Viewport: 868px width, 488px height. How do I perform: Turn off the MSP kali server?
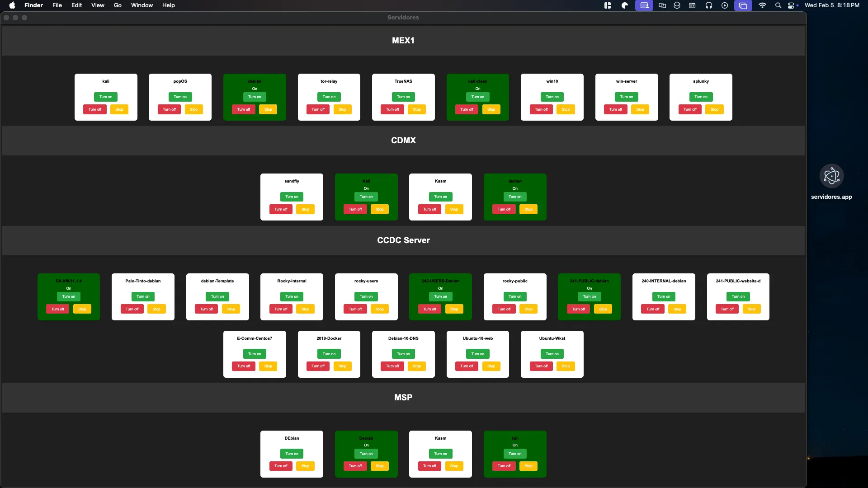pyautogui.click(x=504, y=466)
